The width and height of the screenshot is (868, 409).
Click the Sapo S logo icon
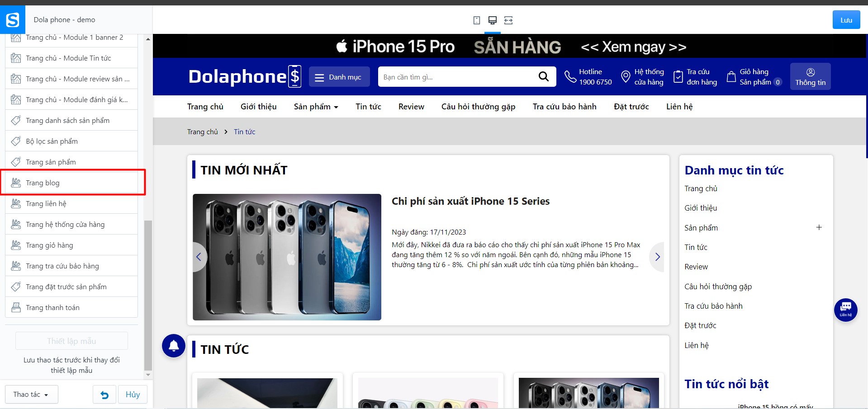(13, 20)
